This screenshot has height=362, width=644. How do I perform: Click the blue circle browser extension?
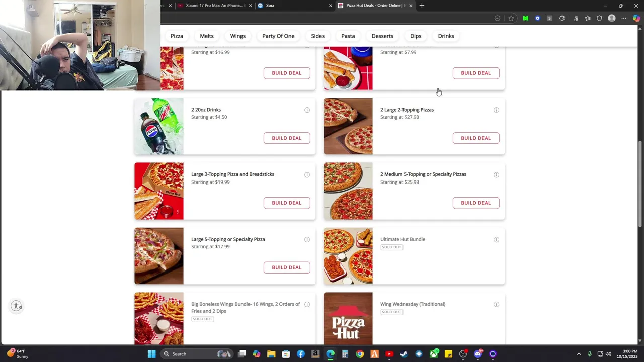pyautogui.click(x=537, y=18)
